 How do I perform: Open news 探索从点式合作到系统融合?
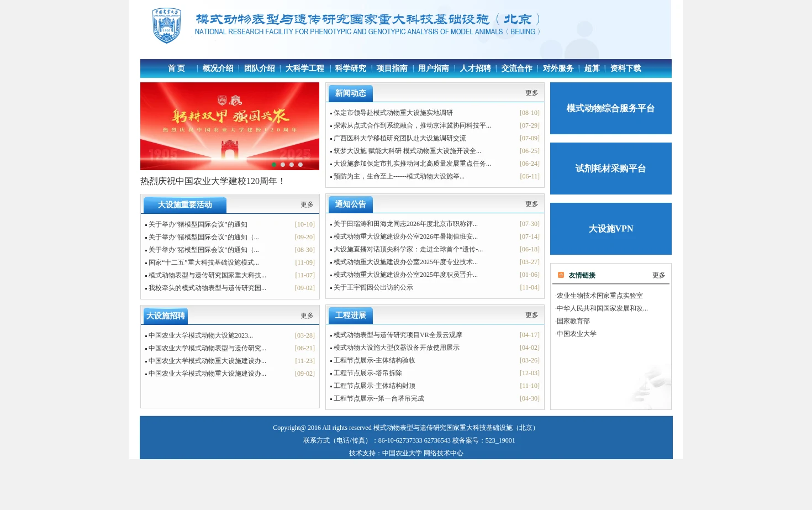pyautogui.click(x=412, y=125)
